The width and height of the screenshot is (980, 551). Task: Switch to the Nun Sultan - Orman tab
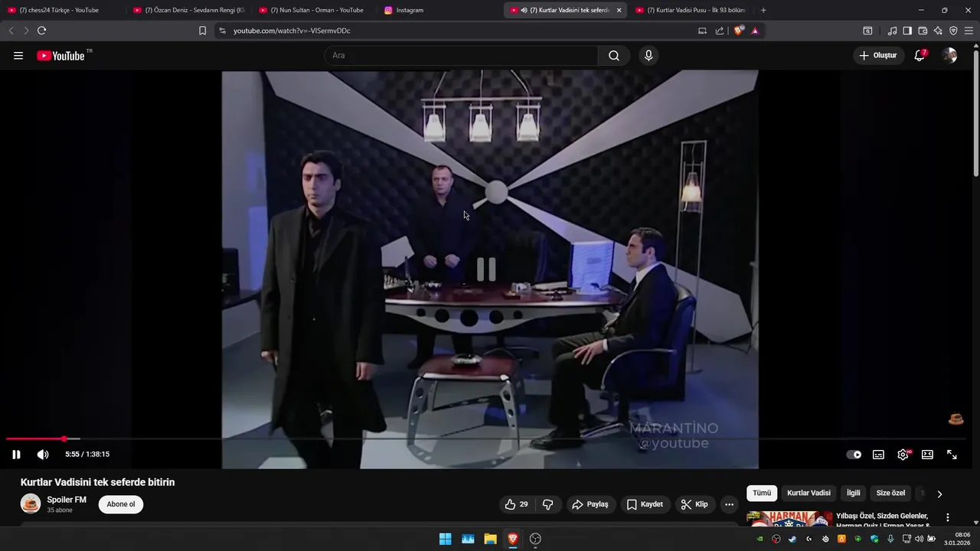pyautogui.click(x=315, y=10)
